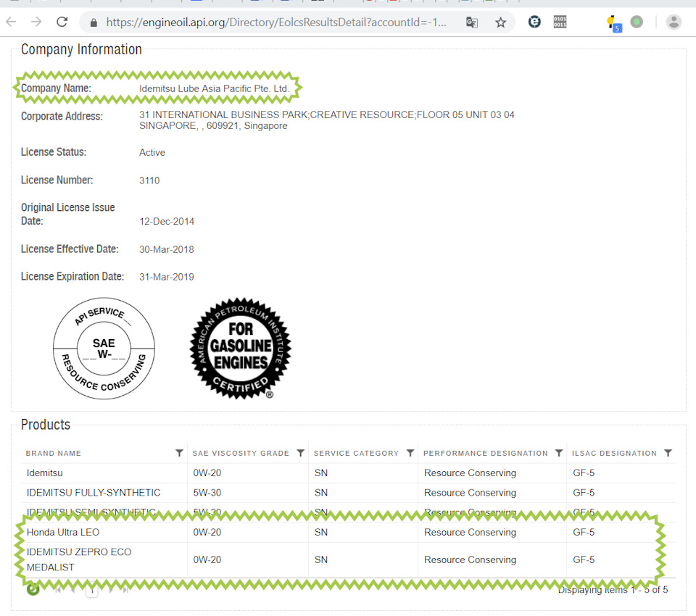
Task: Open filter for Performance Designation column
Action: pyautogui.click(x=559, y=453)
